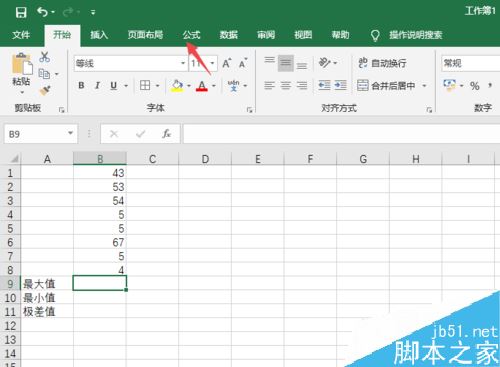
Task: Switch to the 公式 tab
Action: pos(191,35)
